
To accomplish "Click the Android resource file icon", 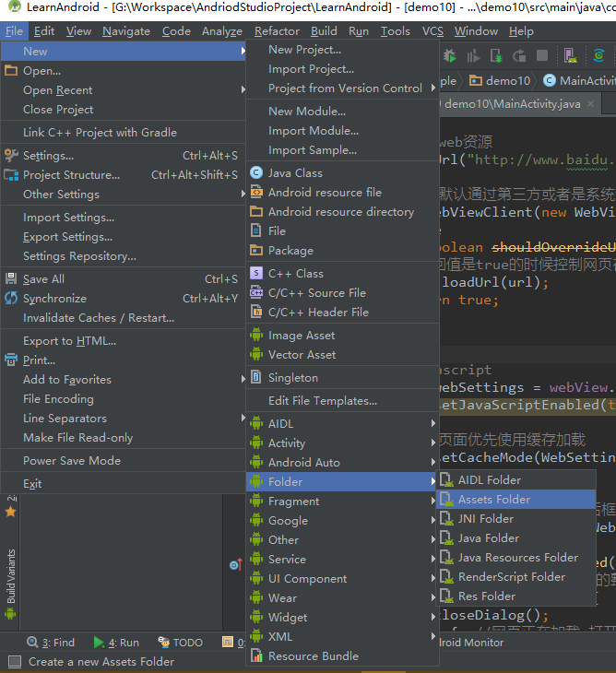I will coord(256,193).
